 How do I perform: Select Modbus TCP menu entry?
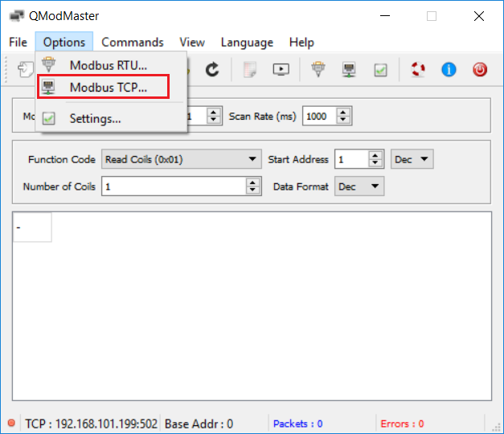[111, 87]
